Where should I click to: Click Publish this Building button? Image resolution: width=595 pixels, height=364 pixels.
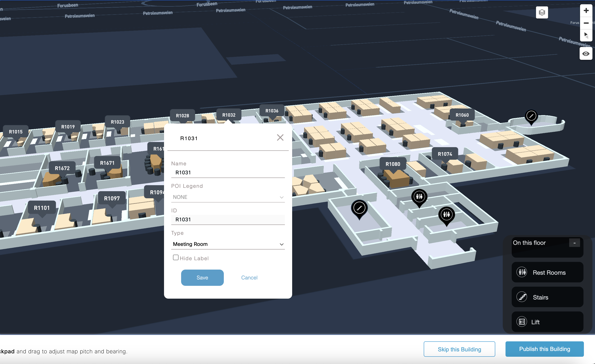coord(544,349)
